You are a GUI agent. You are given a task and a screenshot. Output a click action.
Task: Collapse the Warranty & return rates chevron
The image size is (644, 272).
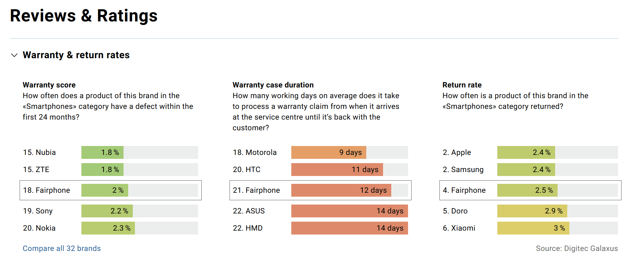[x=14, y=55]
